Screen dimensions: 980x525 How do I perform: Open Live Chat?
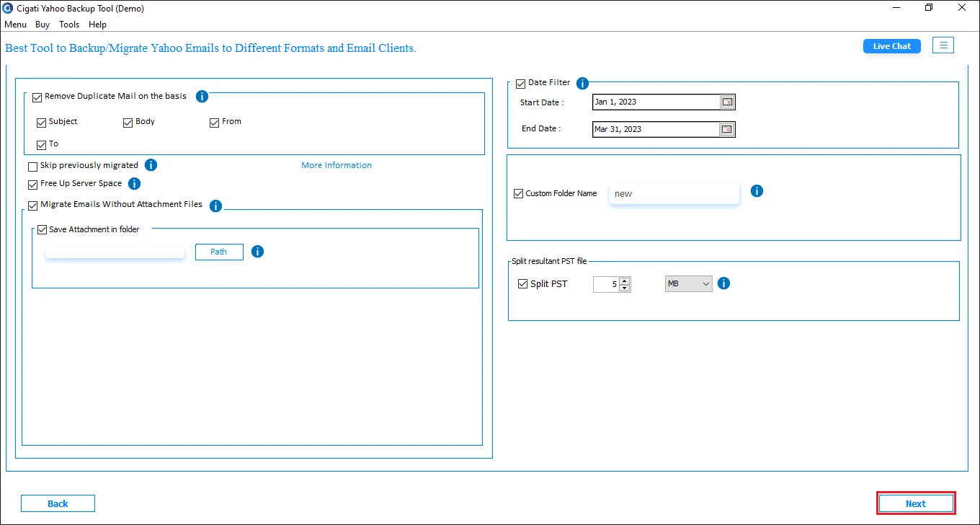pyautogui.click(x=892, y=46)
